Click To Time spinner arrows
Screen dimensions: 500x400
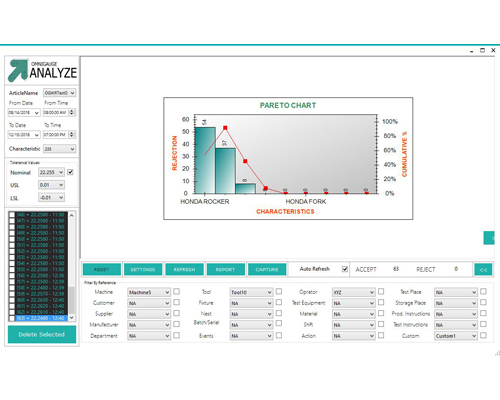coord(72,135)
